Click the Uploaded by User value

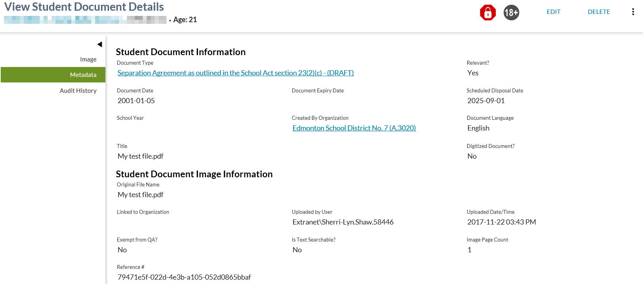click(x=343, y=222)
